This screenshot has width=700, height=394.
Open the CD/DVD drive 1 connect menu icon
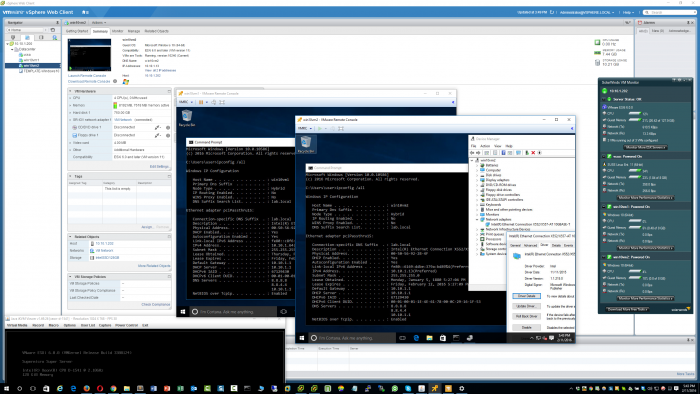(x=158, y=127)
